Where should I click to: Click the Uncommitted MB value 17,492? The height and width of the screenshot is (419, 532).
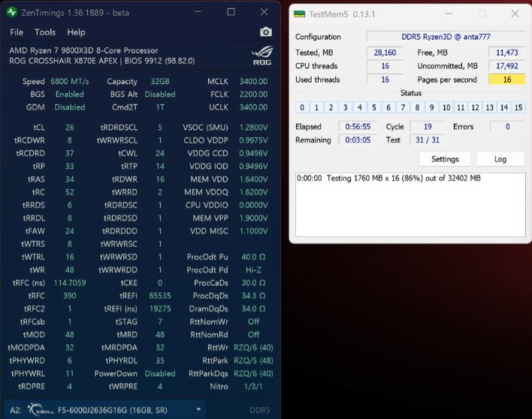(x=507, y=66)
